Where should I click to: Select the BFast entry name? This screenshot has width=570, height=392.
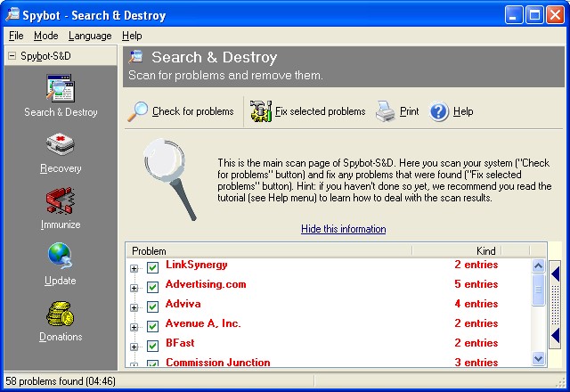click(180, 343)
